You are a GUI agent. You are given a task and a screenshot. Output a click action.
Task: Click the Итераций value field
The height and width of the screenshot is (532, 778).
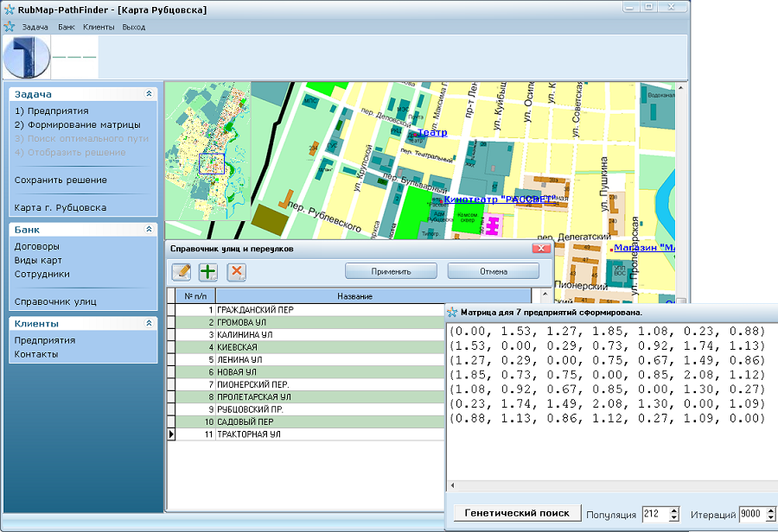pos(752,514)
